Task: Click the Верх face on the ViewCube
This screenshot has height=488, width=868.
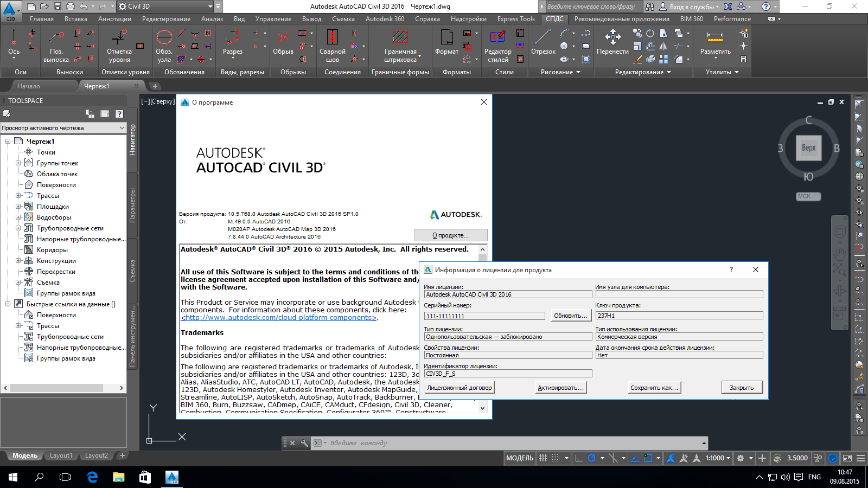Action: (x=808, y=148)
